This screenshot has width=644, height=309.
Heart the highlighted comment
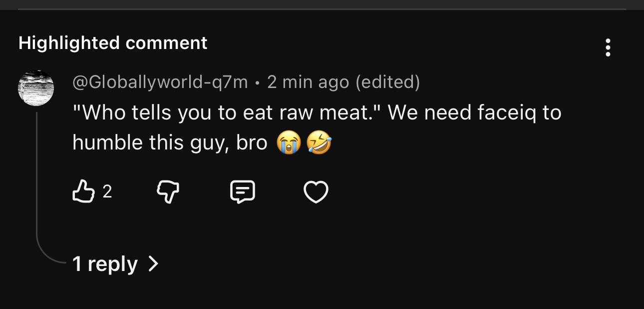tap(316, 191)
